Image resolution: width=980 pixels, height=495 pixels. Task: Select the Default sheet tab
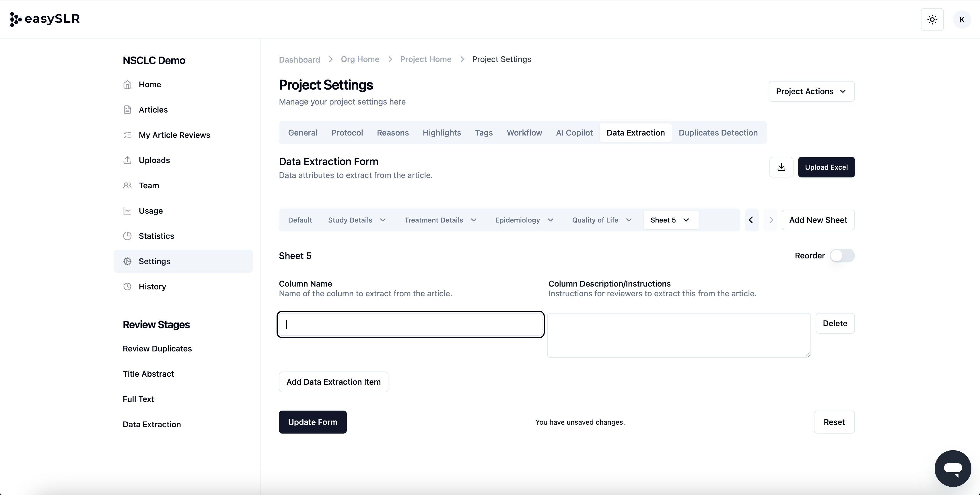pos(300,220)
